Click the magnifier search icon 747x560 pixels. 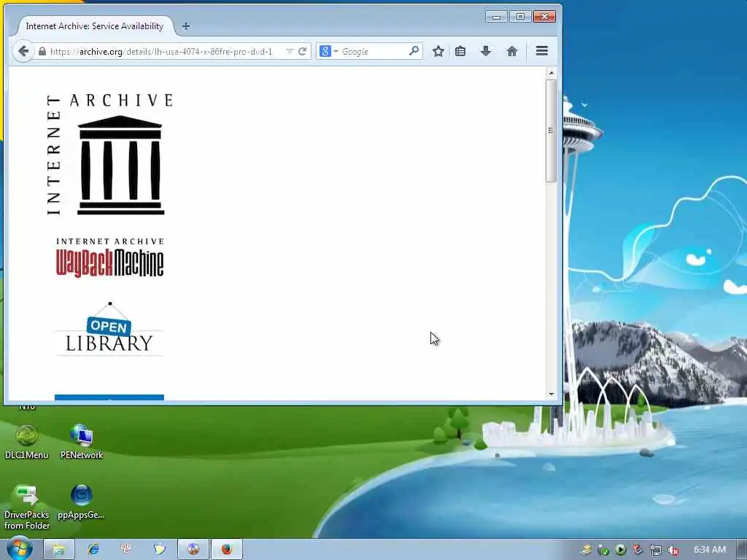coord(414,51)
